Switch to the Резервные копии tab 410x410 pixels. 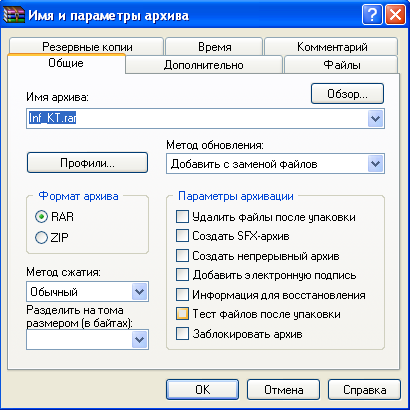point(87,47)
